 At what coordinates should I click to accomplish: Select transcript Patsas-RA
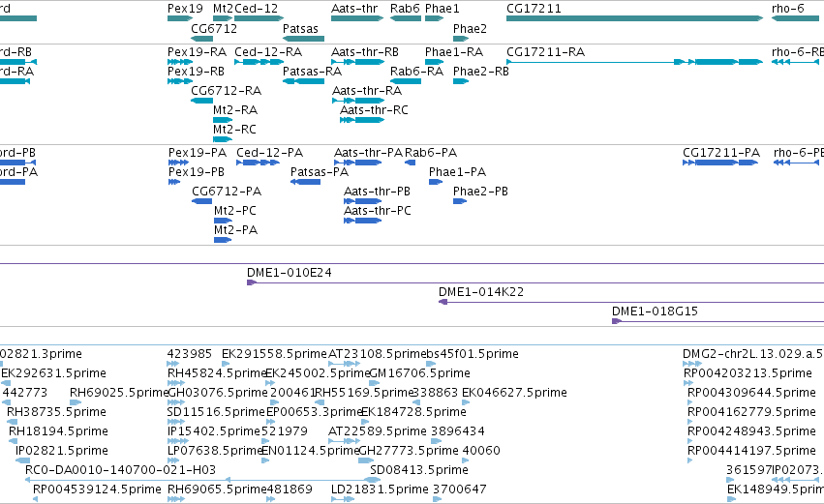[x=303, y=81]
